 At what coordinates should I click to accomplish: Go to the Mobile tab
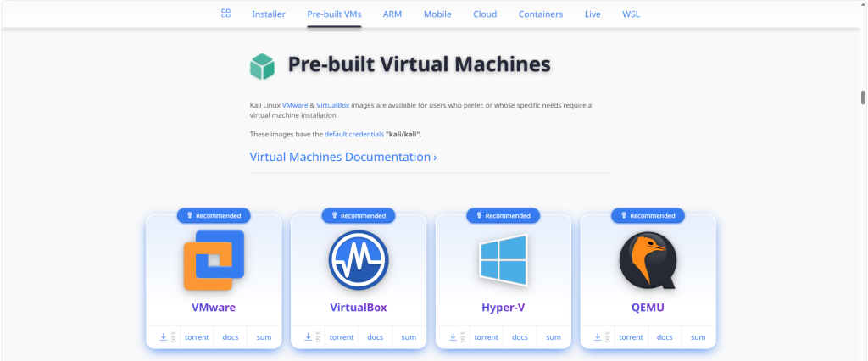click(437, 14)
